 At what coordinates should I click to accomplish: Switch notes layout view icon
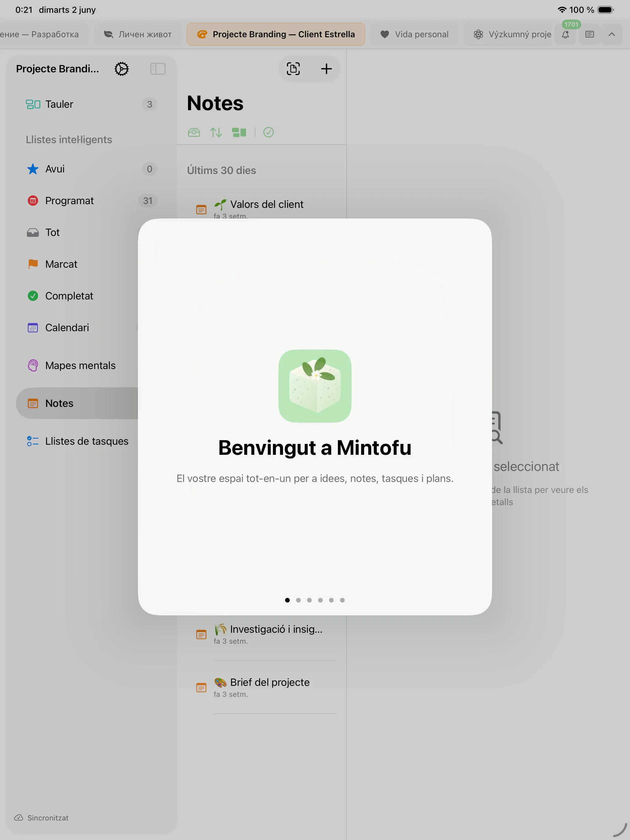click(239, 132)
